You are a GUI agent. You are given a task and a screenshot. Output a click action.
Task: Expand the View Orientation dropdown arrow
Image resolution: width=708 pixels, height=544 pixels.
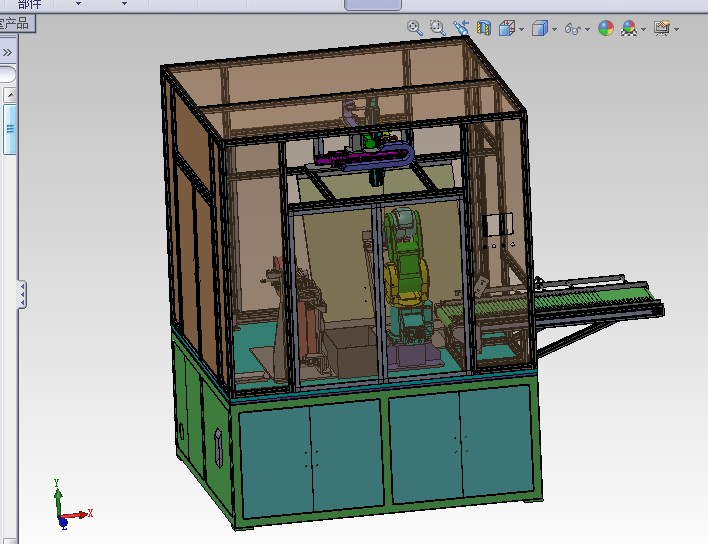pyautogui.click(x=522, y=29)
